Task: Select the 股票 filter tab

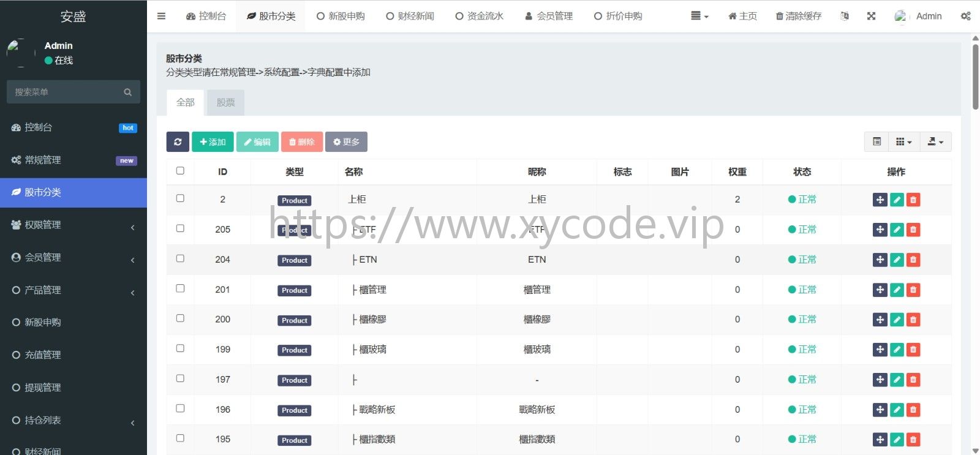Action: [x=225, y=102]
